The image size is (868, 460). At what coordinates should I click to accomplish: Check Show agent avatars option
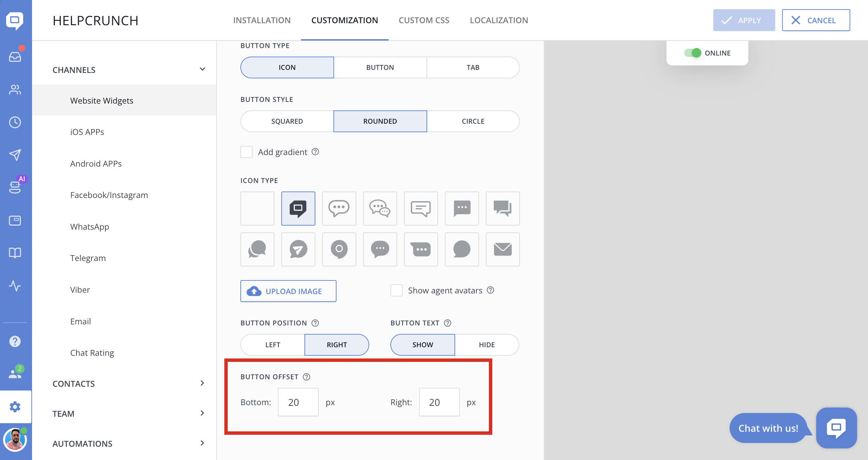tap(396, 290)
